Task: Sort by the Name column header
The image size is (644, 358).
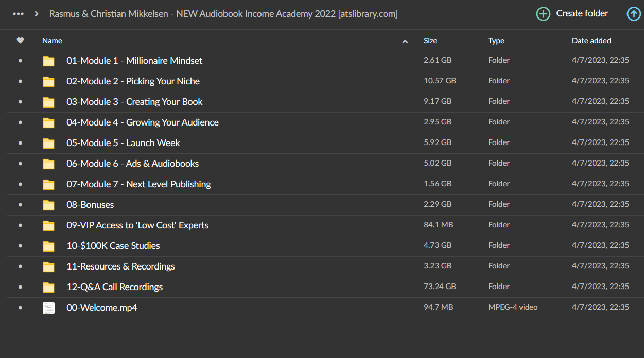Action: [52, 41]
